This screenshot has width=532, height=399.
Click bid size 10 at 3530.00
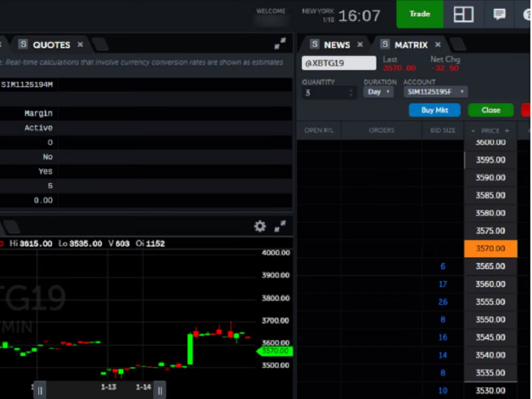[443, 391]
